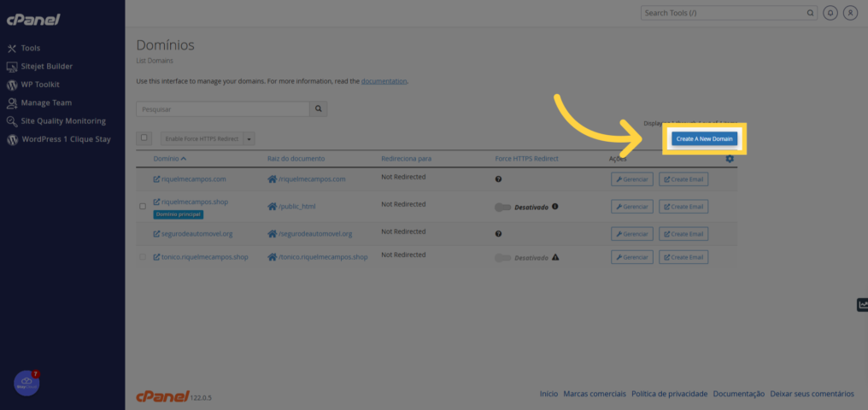Open the Tools sidebar icon

point(12,48)
